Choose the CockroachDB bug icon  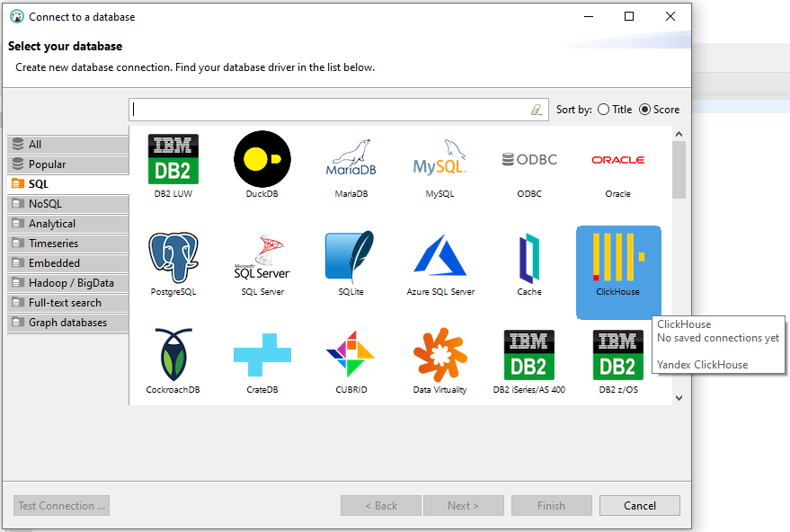[x=173, y=354]
